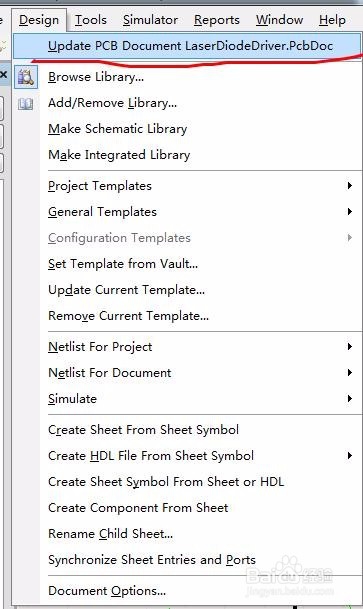This screenshot has width=363, height=609.
Task: Open the Simulator menu
Action: [151, 20]
